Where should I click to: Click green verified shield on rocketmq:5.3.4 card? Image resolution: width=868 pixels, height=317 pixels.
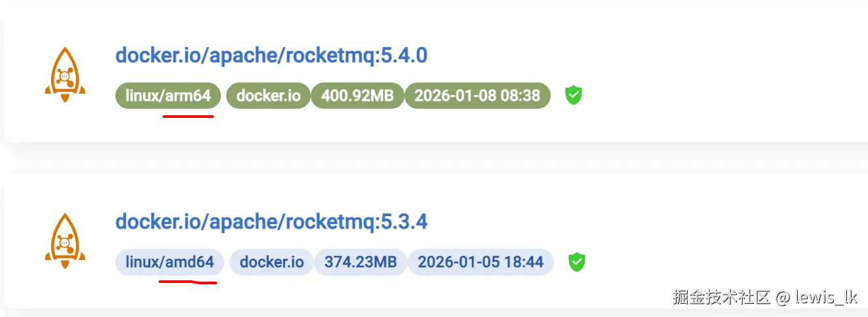pos(576,263)
